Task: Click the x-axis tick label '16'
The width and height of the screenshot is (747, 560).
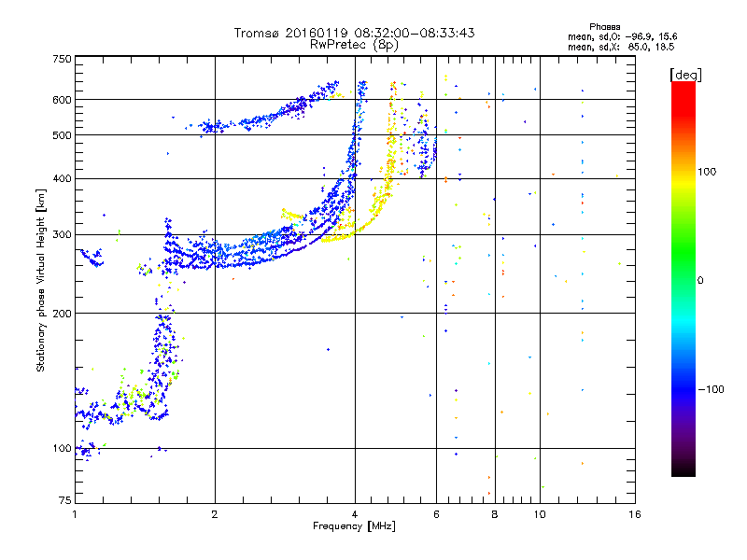Action: click(635, 514)
